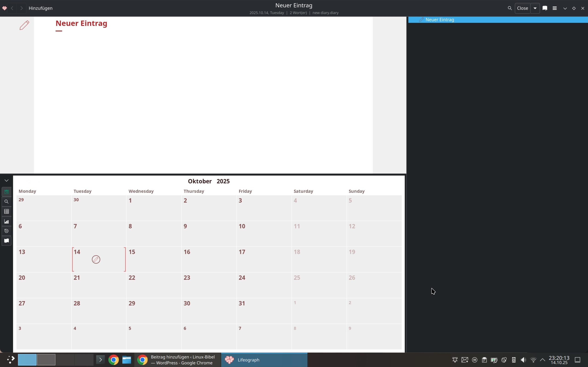Select the Neuer Eintrag entry in list
588x367 pixels.
coord(440,20)
